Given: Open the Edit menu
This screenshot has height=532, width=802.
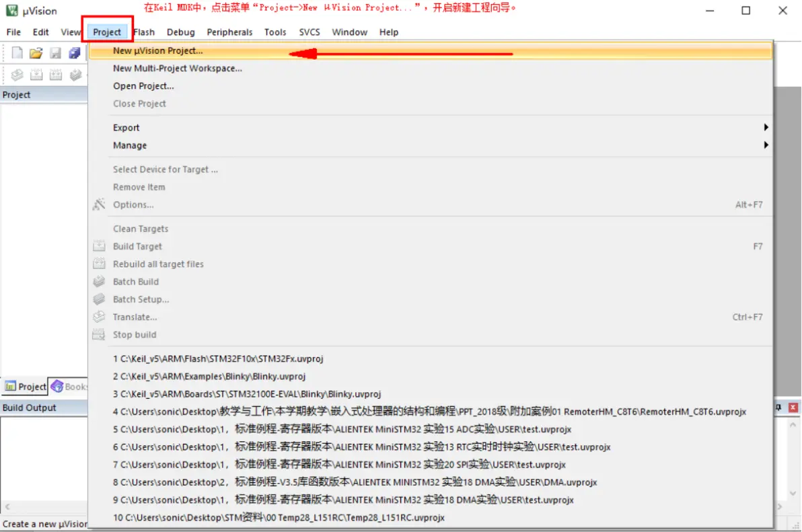Looking at the screenshot, I should [x=40, y=32].
